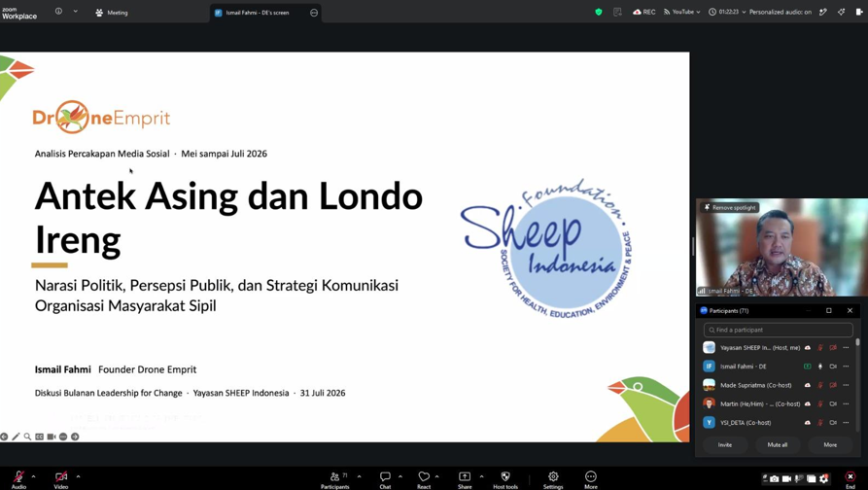Select Yayasan SHEEP In... (Host, me) row
868x490 pixels.
coord(777,348)
